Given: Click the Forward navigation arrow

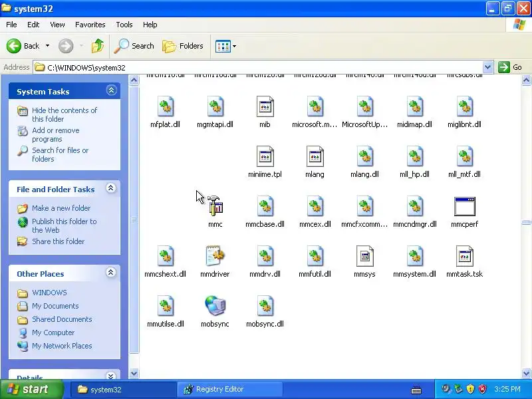Looking at the screenshot, I should (x=66, y=46).
